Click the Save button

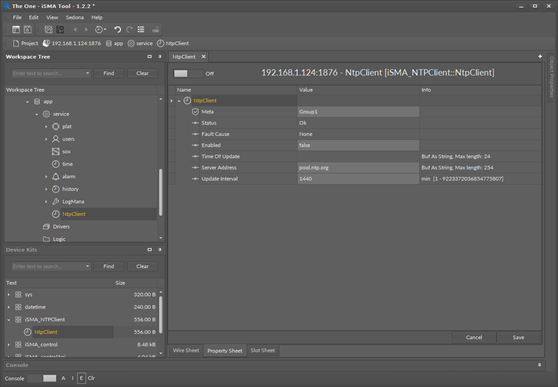518,338
